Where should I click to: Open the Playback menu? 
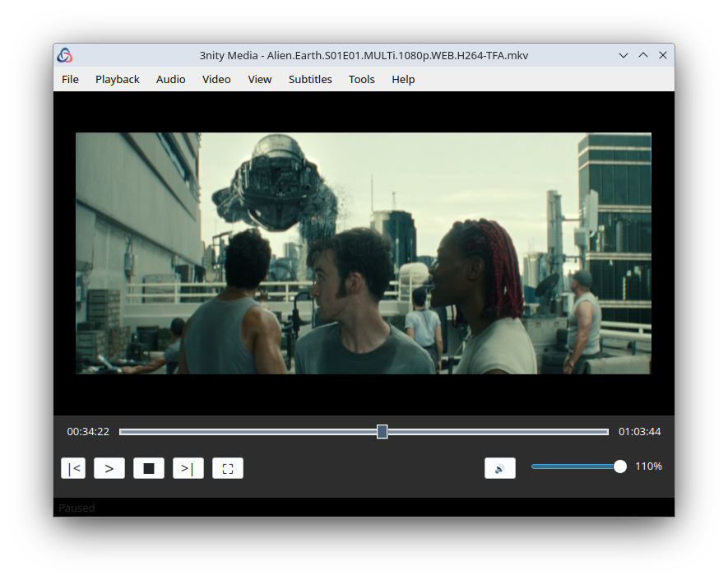pyautogui.click(x=118, y=80)
